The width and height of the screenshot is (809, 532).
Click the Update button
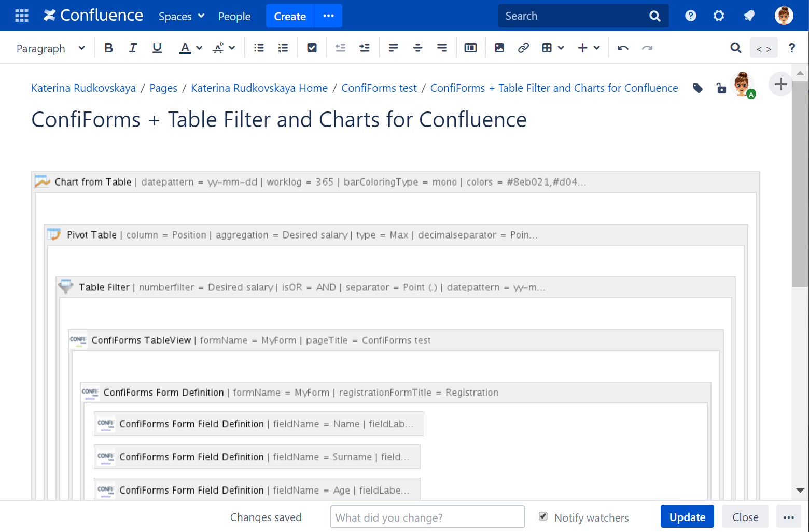pyautogui.click(x=687, y=516)
